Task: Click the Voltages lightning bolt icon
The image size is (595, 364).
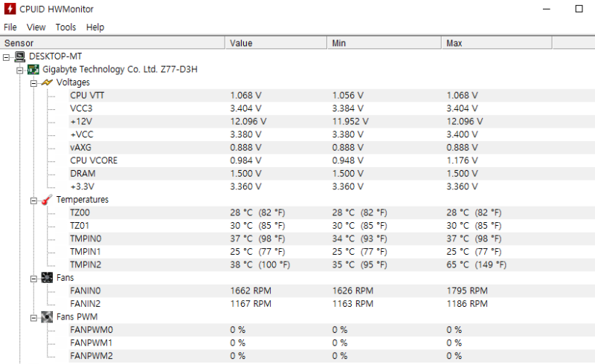Action: click(47, 82)
